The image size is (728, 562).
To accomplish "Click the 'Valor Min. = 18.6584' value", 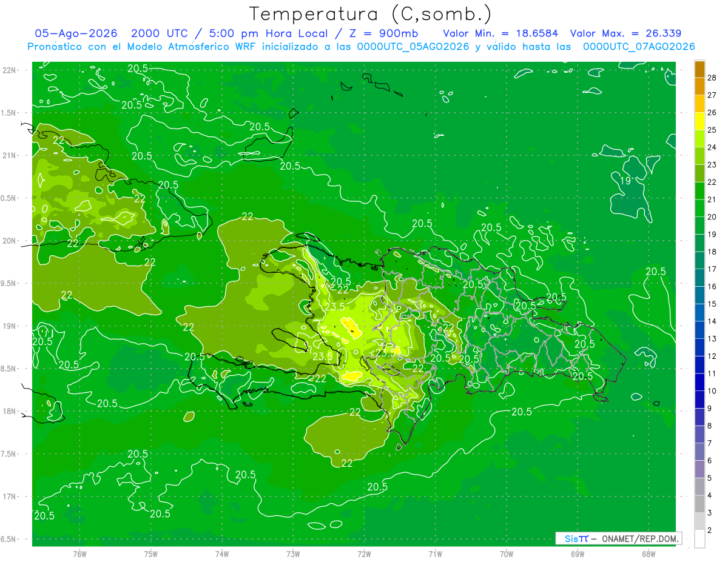I will pos(500,33).
